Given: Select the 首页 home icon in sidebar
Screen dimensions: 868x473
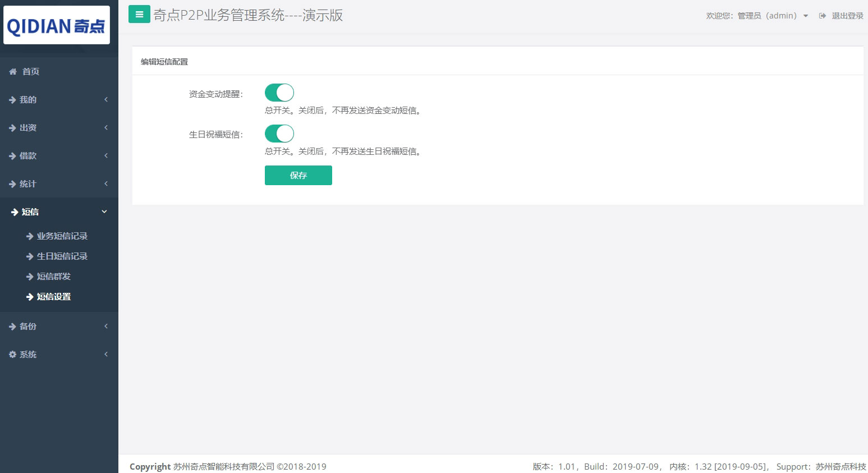Looking at the screenshot, I should click(x=12, y=71).
